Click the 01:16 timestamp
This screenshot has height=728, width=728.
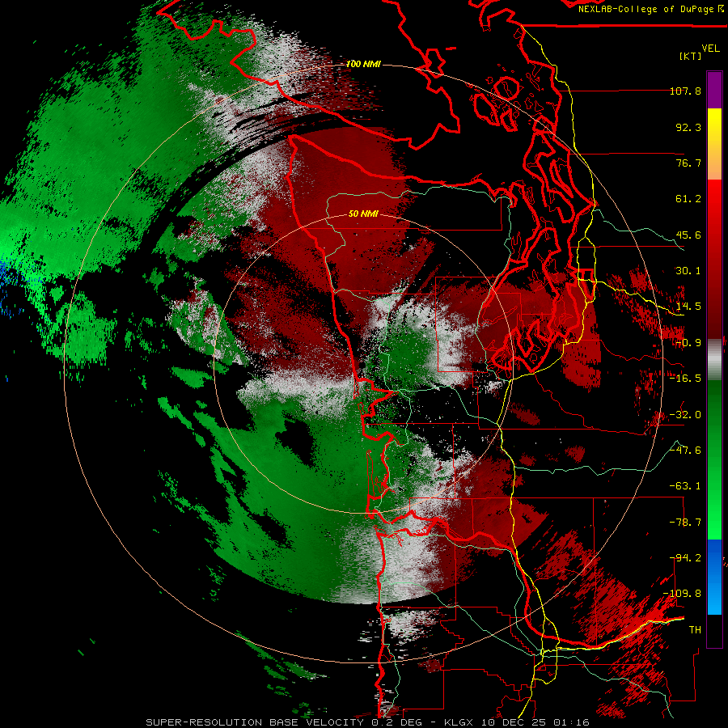tap(570, 722)
